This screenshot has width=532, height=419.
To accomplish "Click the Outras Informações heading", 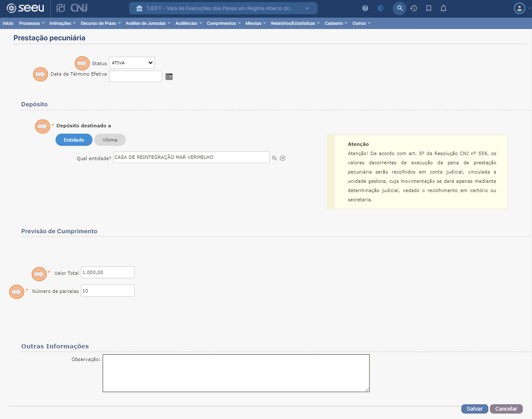I will (x=55, y=346).
